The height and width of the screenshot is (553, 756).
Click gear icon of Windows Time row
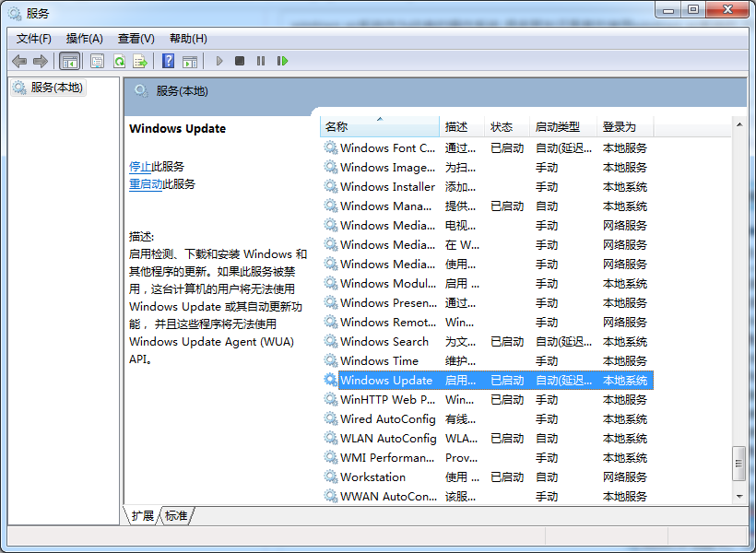[x=330, y=360]
